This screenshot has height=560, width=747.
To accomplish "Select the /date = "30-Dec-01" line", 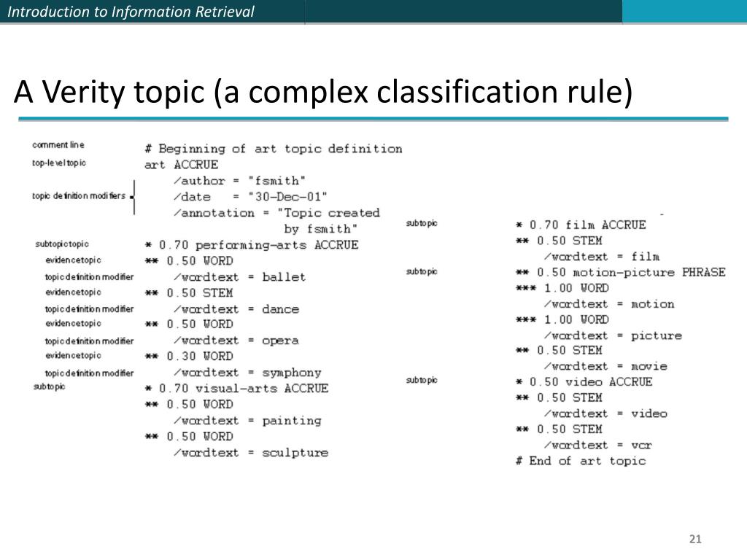I will (x=251, y=197).
